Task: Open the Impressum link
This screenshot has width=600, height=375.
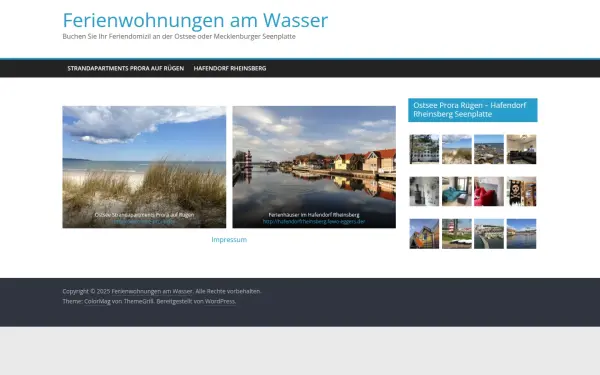Action: click(229, 240)
